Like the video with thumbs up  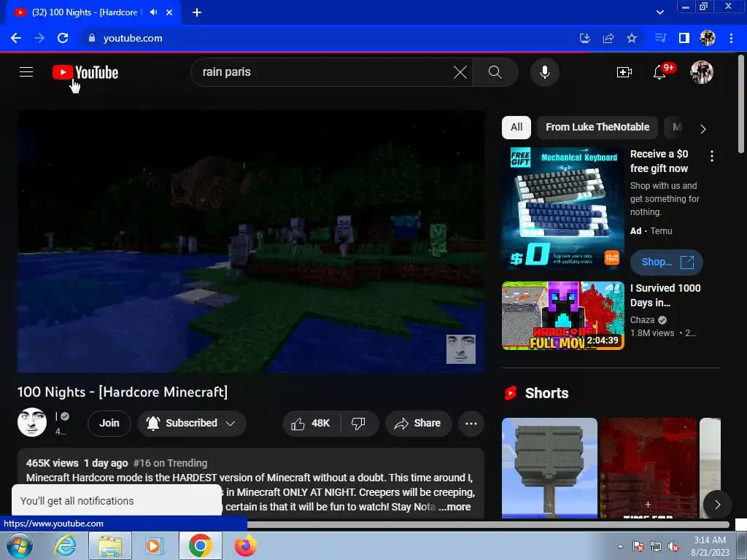pyautogui.click(x=312, y=424)
